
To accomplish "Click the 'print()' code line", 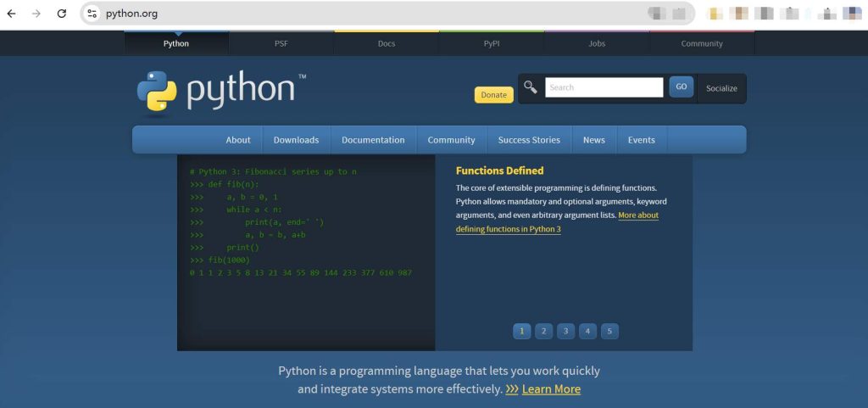I will tap(242, 248).
